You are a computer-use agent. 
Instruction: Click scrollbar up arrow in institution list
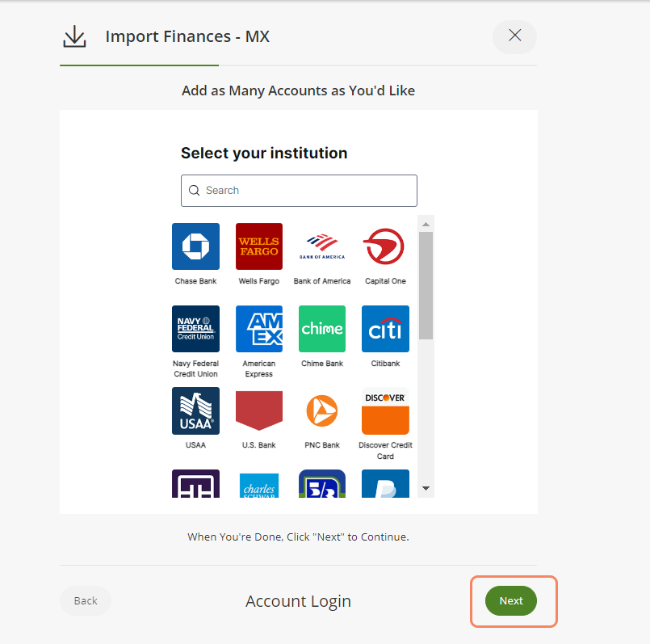[x=426, y=224]
